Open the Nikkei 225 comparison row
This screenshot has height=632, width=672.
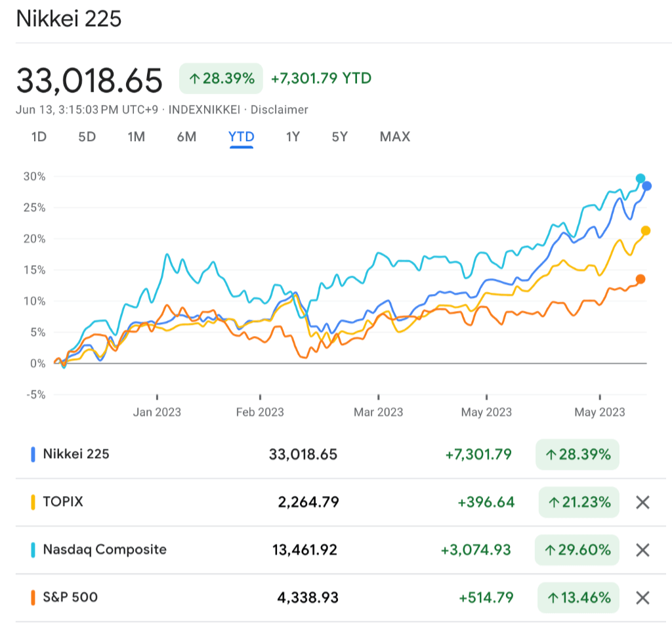click(x=339, y=454)
